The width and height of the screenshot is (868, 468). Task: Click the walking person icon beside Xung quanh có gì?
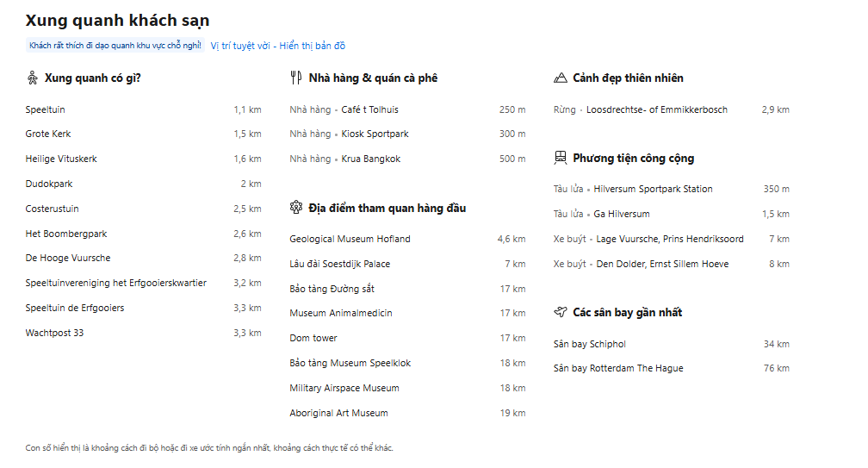[32, 78]
